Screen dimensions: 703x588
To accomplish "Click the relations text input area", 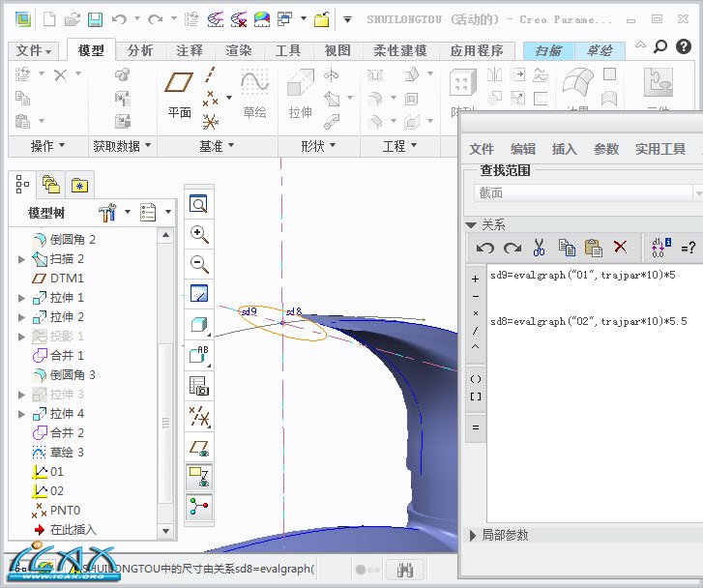I will point(590,406).
